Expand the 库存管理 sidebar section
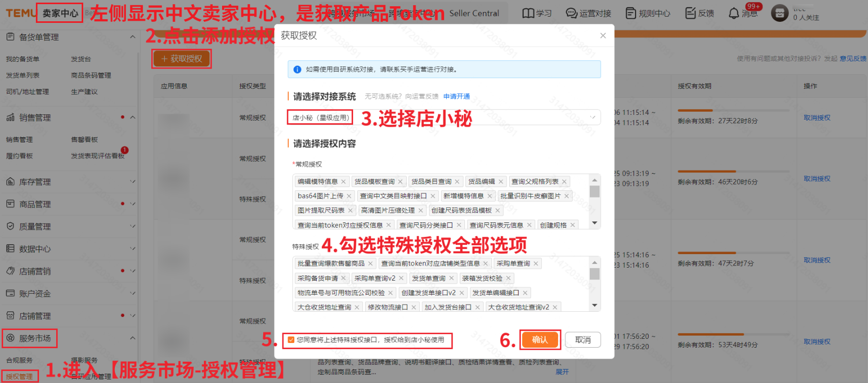This screenshot has width=868, height=383. (x=133, y=181)
